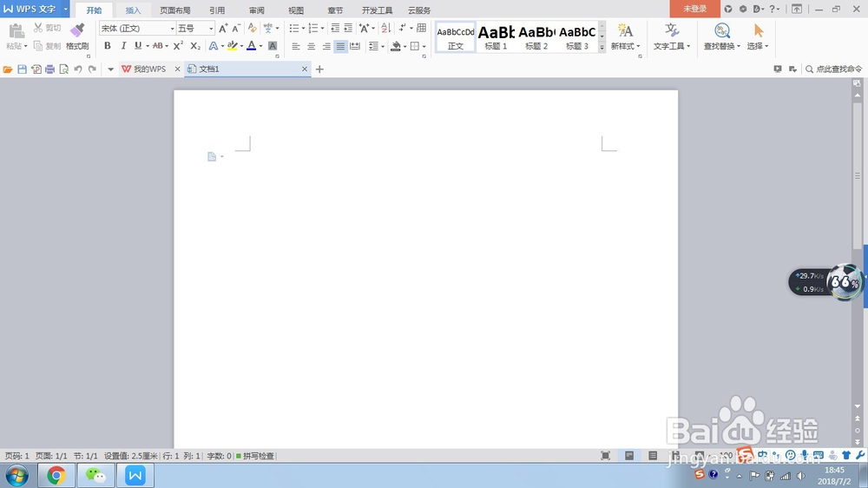This screenshot has height=488, width=868.
Task: Click the print preview icon
Action: pos(63,69)
